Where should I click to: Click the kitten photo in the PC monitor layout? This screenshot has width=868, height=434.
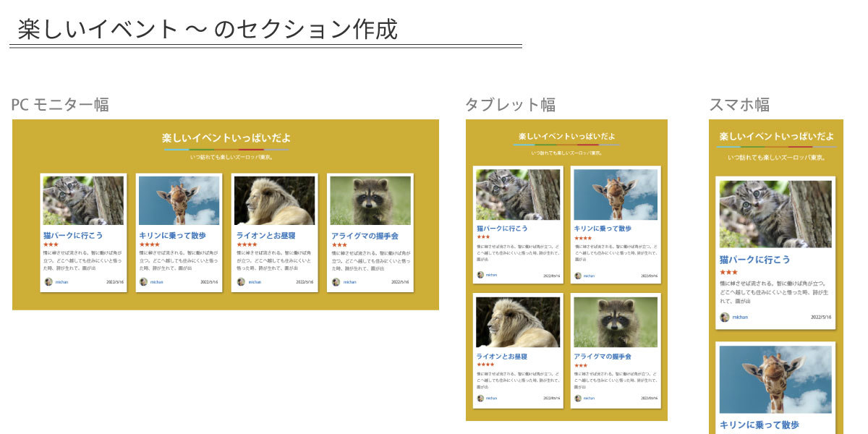[x=83, y=200]
